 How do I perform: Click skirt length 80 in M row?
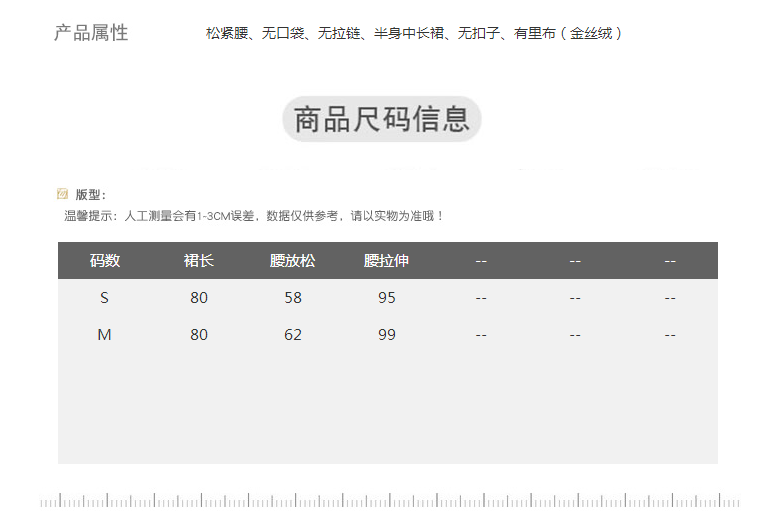pos(199,335)
